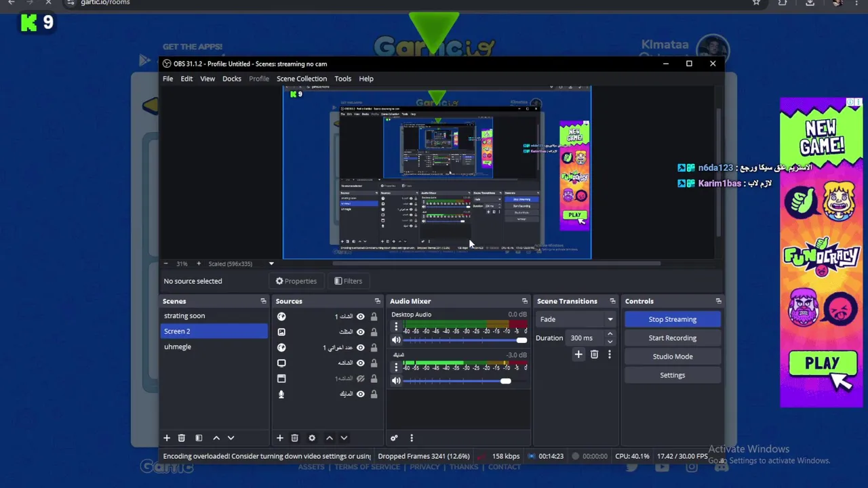Float the Scenes dock panel
The height and width of the screenshot is (488, 868).
(263, 301)
